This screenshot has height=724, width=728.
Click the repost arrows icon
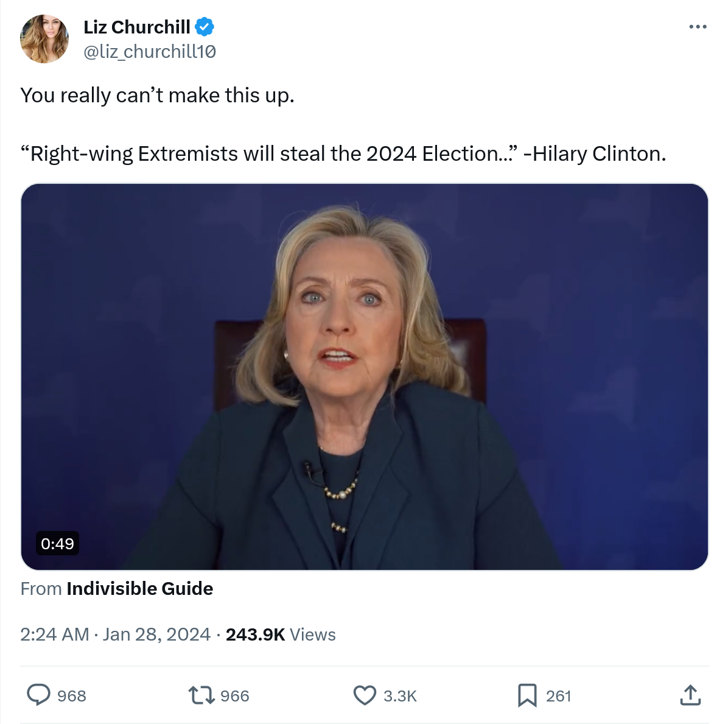click(201, 695)
